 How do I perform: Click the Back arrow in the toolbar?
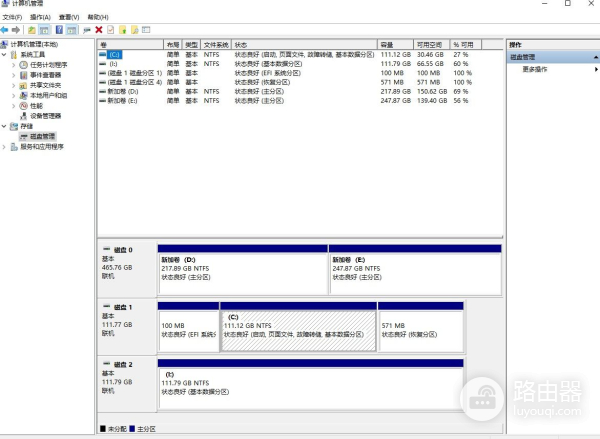click(x=5, y=30)
